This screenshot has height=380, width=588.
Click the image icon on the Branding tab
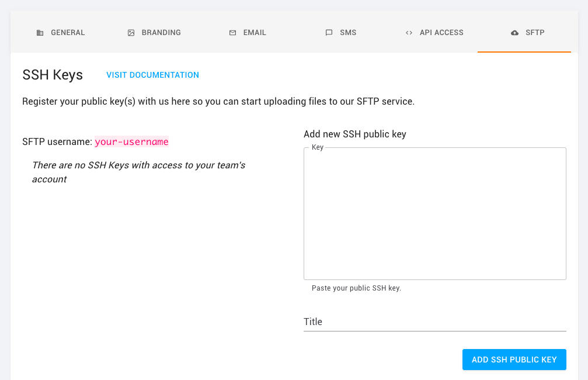pyautogui.click(x=131, y=33)
